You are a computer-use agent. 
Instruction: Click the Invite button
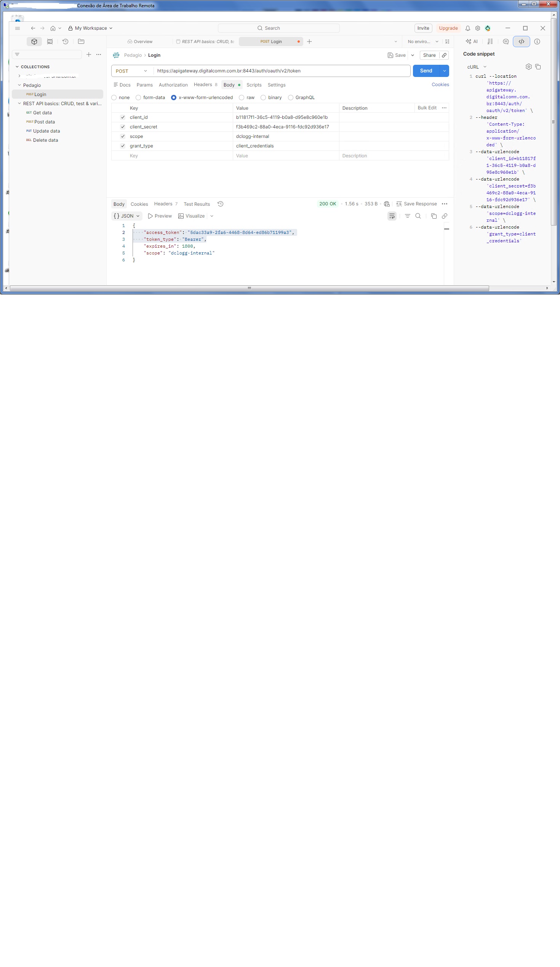424,29
